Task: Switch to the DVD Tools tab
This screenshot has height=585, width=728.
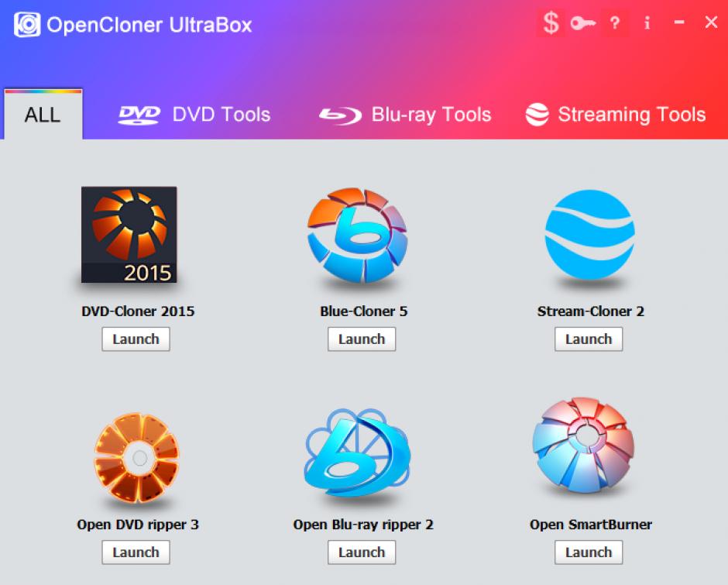Action: pos(194,115)
